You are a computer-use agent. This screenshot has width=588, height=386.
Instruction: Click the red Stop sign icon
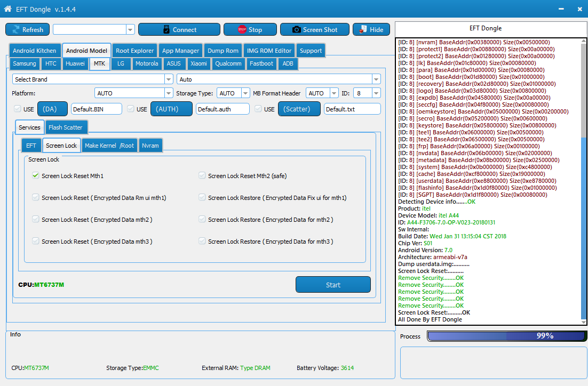click(242, 30)
